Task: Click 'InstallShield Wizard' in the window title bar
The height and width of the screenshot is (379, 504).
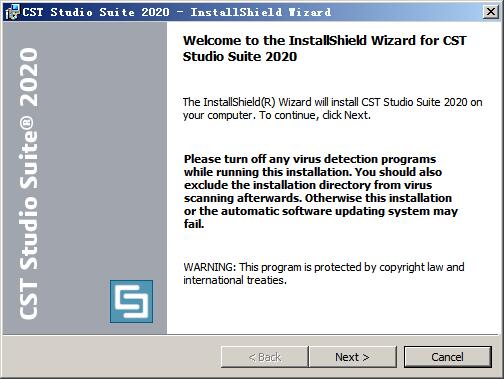Action: (261, 12)
